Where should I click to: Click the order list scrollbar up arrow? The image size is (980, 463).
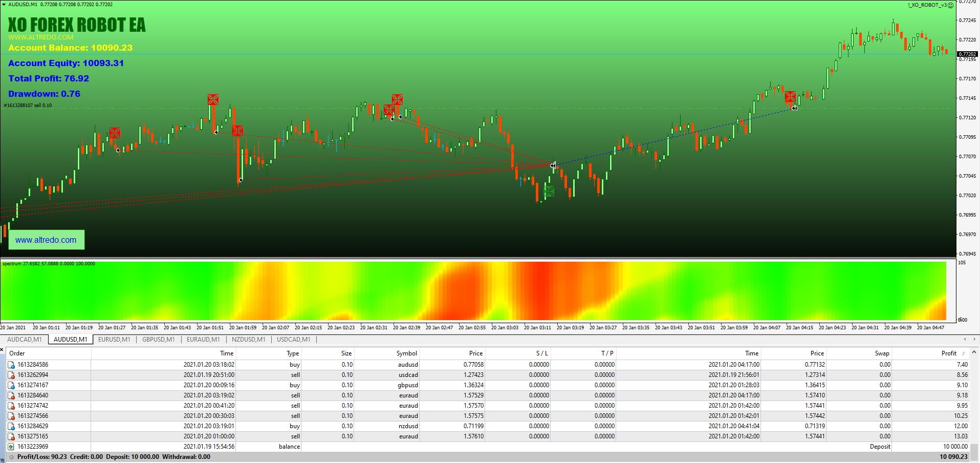[x=974, y=352]
